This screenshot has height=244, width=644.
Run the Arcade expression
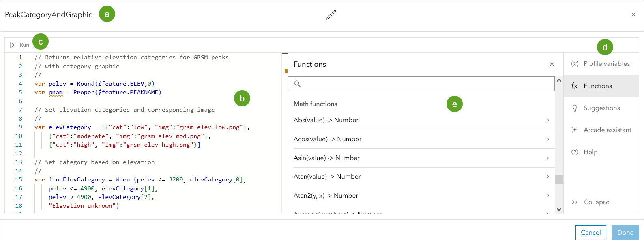[x=19, y=45]
